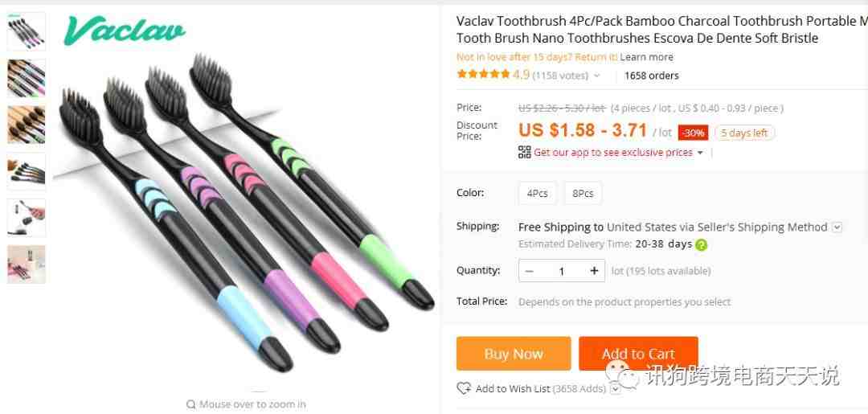
Task: Increase quantity with the plus button
Action: tap(594, 271)
